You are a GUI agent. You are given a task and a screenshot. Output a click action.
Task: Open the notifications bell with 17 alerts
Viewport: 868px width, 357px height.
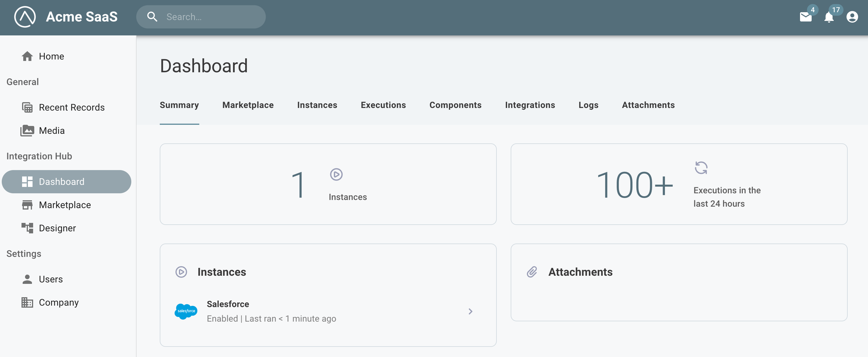point(829,17)
